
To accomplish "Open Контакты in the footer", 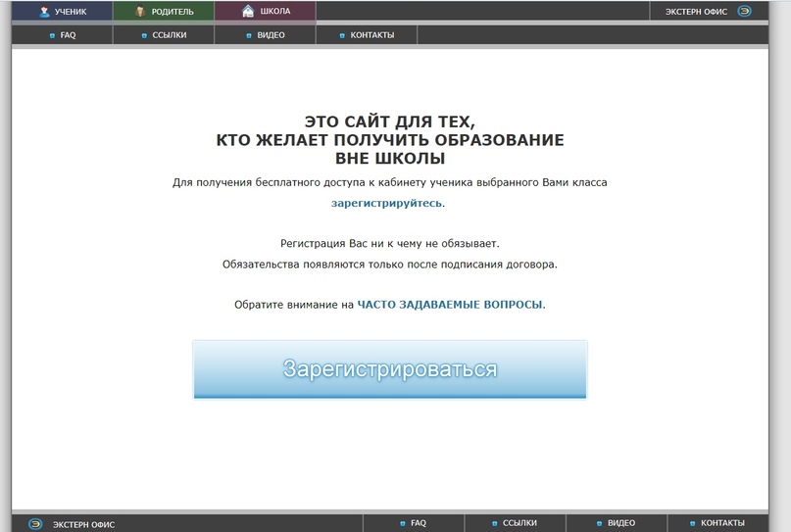I will tap(717, 523).
